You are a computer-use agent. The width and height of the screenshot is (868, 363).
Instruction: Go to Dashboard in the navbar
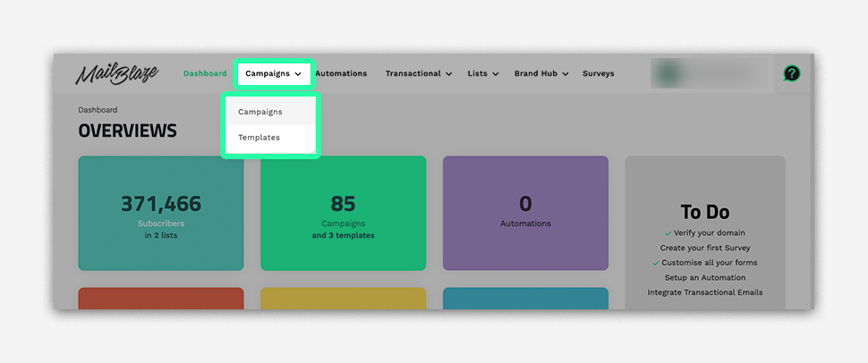click(x=205, y=73)
